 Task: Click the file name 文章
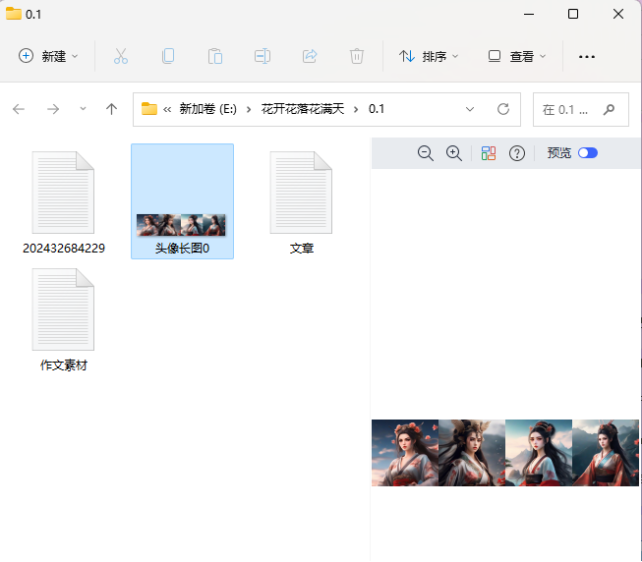point(302,248)
